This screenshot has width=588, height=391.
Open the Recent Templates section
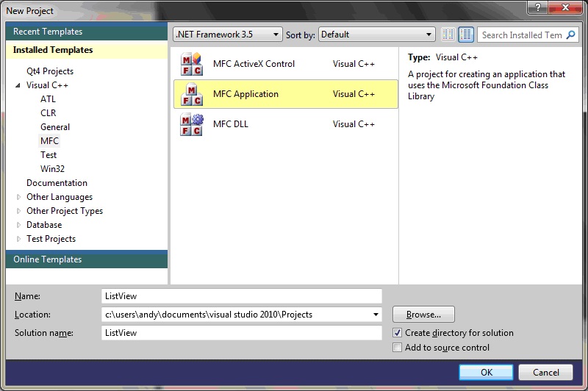pos(87,32)
